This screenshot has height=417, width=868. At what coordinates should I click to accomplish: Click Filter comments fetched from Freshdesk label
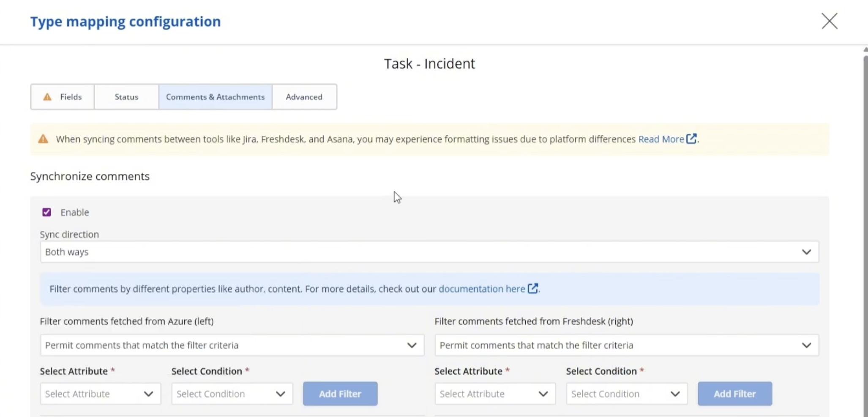coord(534,321)
